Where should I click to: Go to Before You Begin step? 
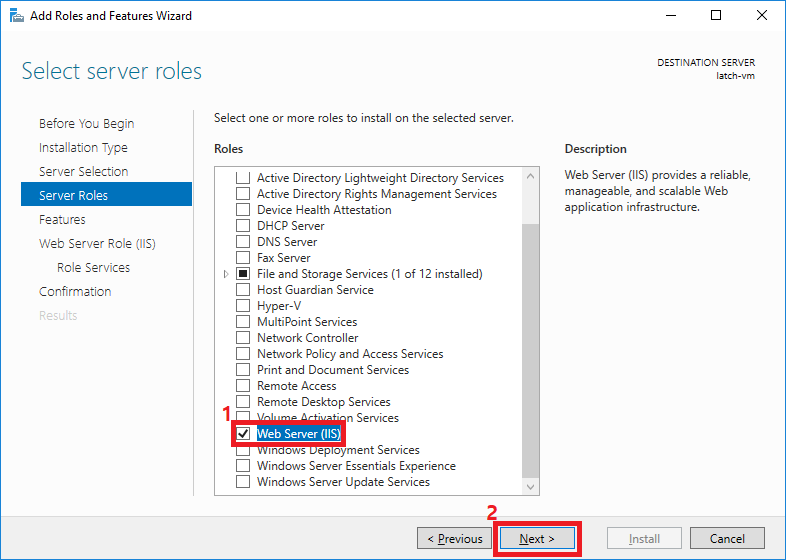coord(86,123)
